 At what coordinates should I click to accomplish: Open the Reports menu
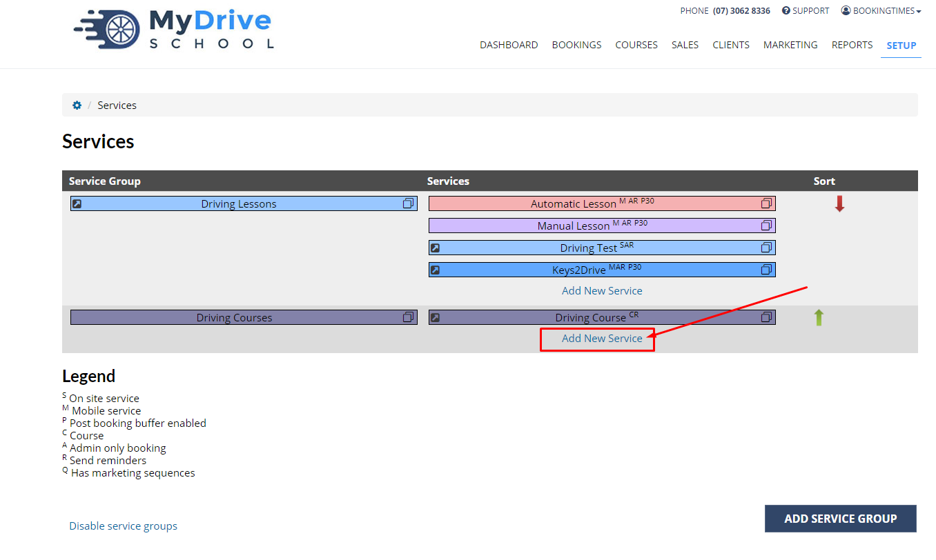tap(852, 45)
